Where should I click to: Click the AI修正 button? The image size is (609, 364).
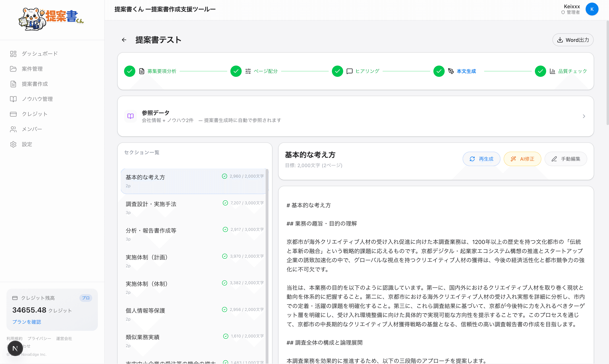522,159
